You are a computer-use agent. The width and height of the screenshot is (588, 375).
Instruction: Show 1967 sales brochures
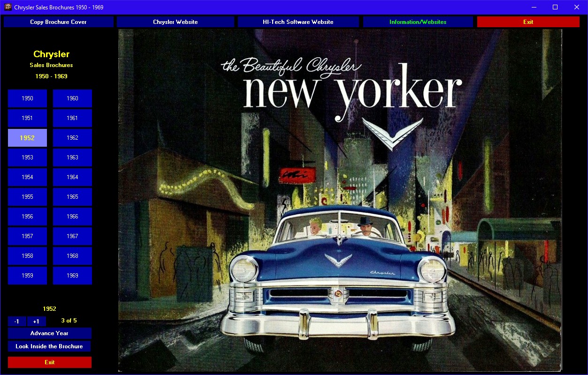pos(72,236)
